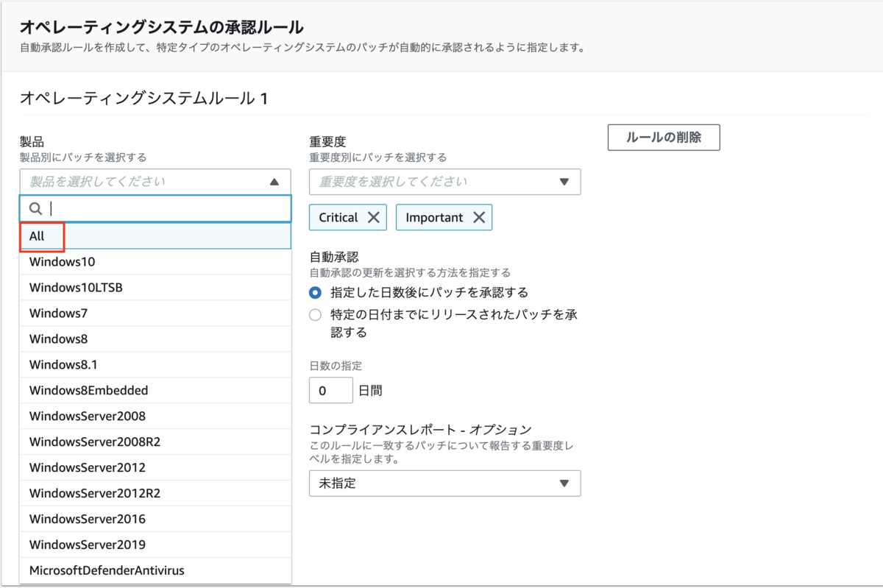
Task: Choose WindowsServer2012R2 from product list
Action: tap(155, 494)
